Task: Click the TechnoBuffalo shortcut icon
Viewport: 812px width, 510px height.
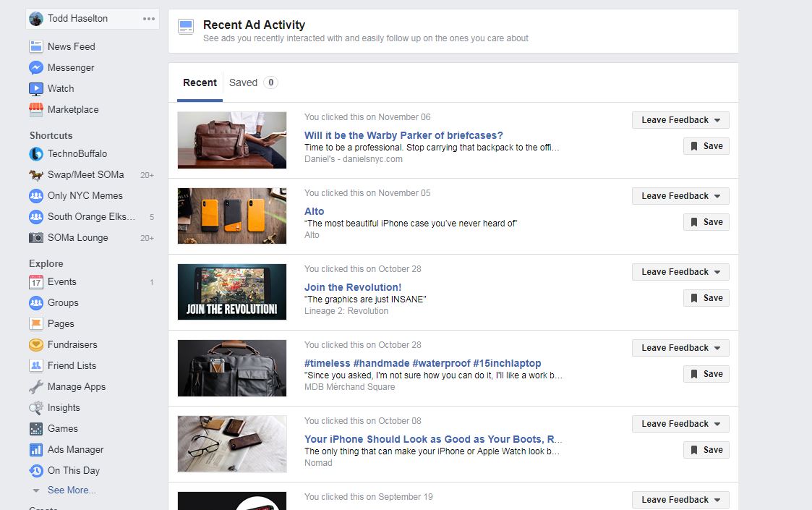Action: 35,153
